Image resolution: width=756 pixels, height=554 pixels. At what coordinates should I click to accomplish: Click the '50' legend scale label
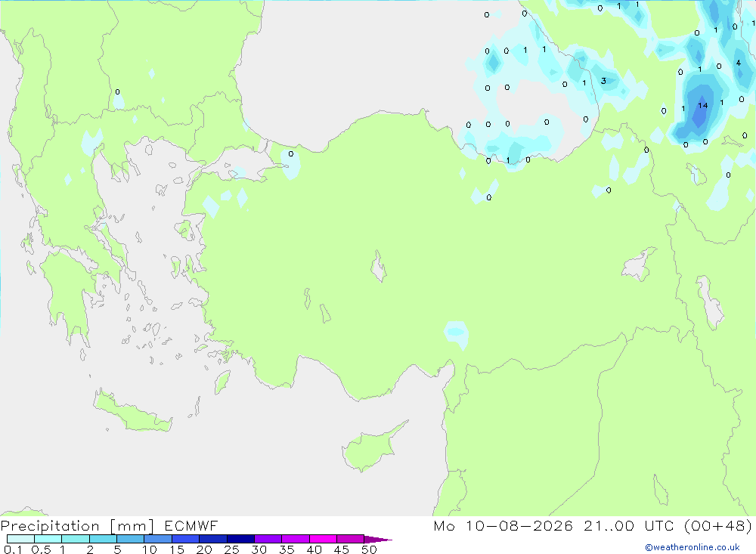369,549
